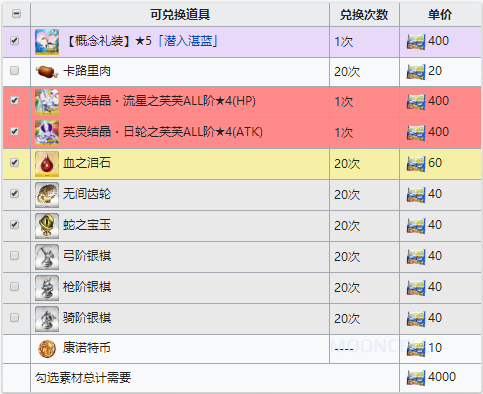Click the 20次 count in the 卡路里肉 row
The height and width of the screenshot is (394, 483).
click(347, 72)
